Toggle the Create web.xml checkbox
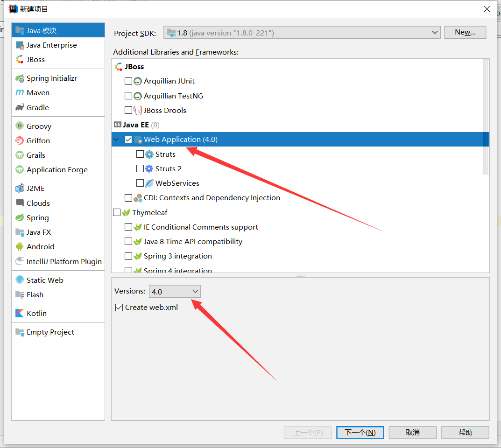 point(119,308)
